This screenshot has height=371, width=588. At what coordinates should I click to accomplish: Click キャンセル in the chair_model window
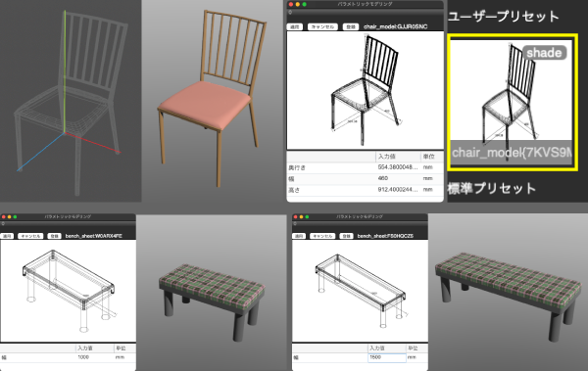[322, 27]
